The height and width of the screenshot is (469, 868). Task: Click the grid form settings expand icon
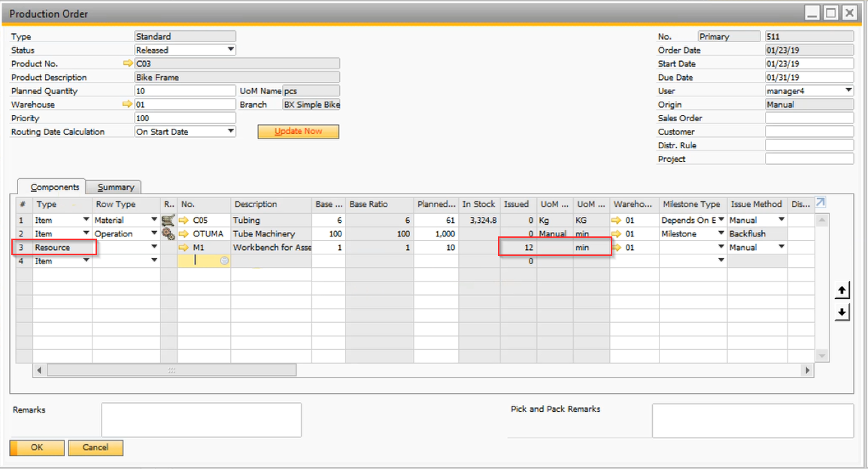pos(821,203)
